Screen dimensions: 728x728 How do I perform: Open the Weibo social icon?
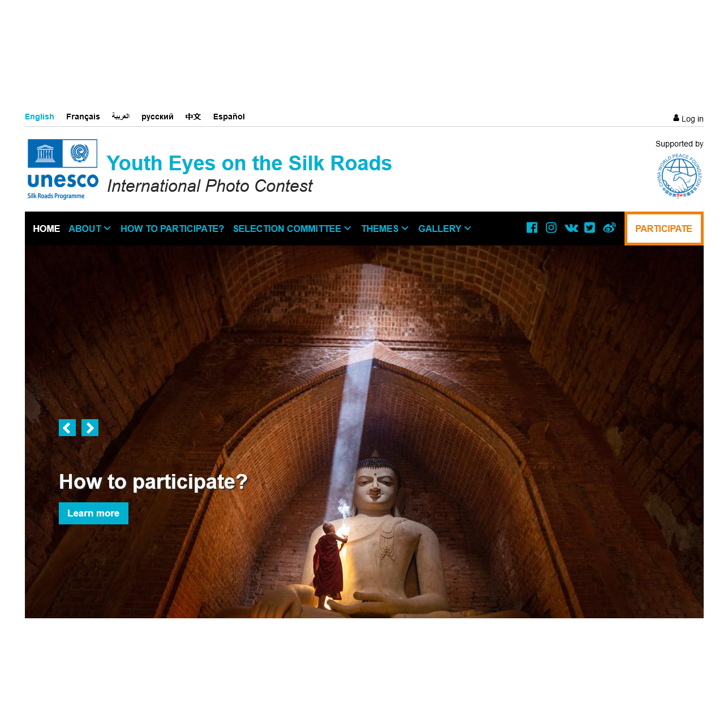pos(609,227)
